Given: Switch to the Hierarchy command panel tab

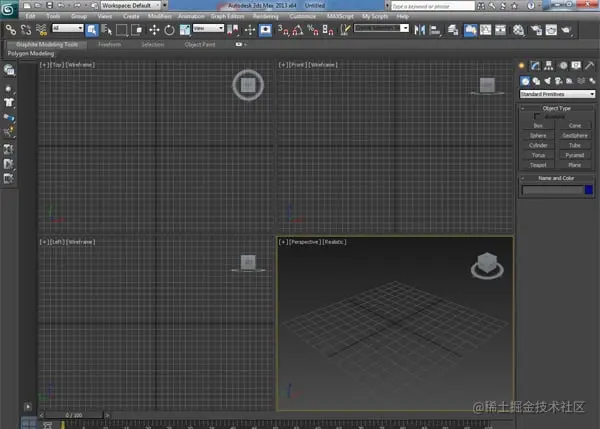Looking at the screenshot, I should (549, 65).
